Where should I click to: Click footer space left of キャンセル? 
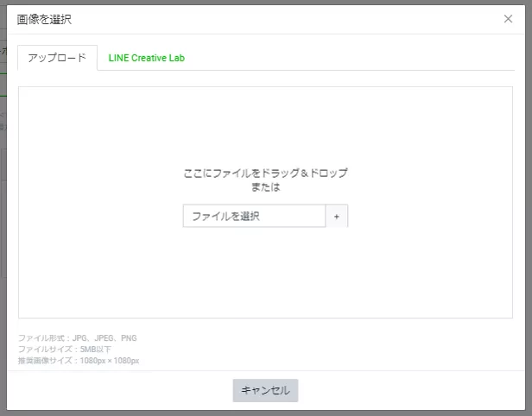121,390
